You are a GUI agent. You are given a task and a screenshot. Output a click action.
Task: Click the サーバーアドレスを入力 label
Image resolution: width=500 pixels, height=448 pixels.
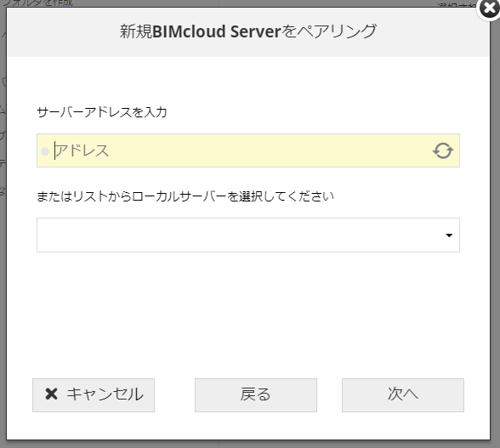(102, 112)
